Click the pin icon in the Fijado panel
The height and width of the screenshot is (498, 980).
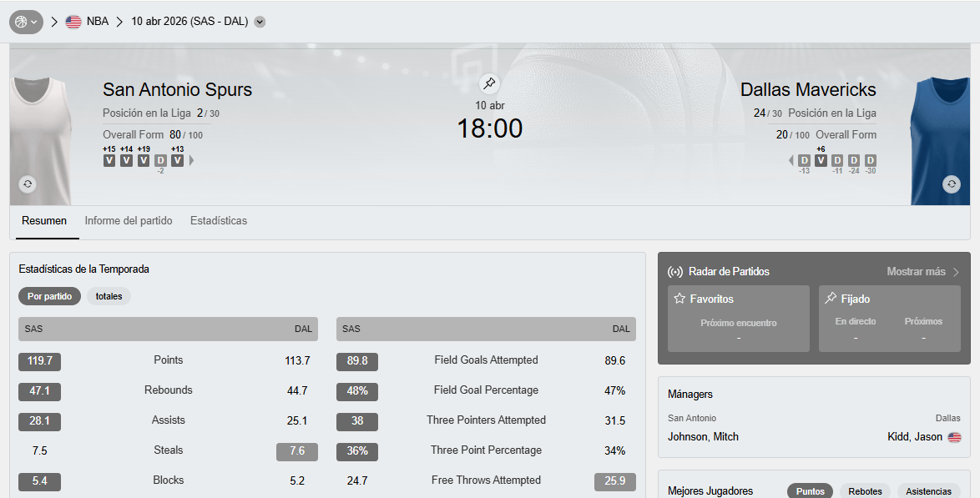click(x=831, y=298)
